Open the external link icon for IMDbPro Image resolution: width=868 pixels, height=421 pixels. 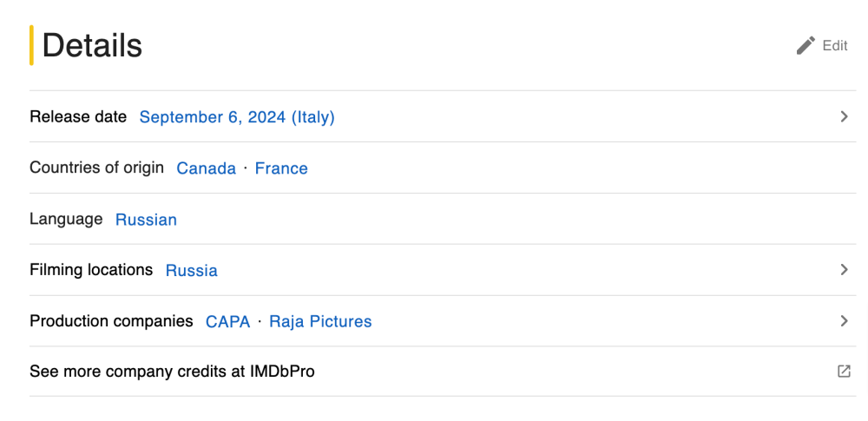pyautogui.click(x=844, y=372)
